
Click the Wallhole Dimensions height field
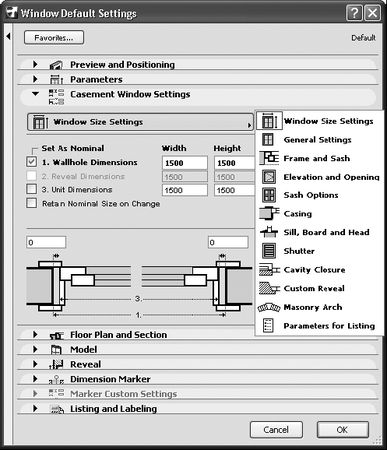point(234,163)
